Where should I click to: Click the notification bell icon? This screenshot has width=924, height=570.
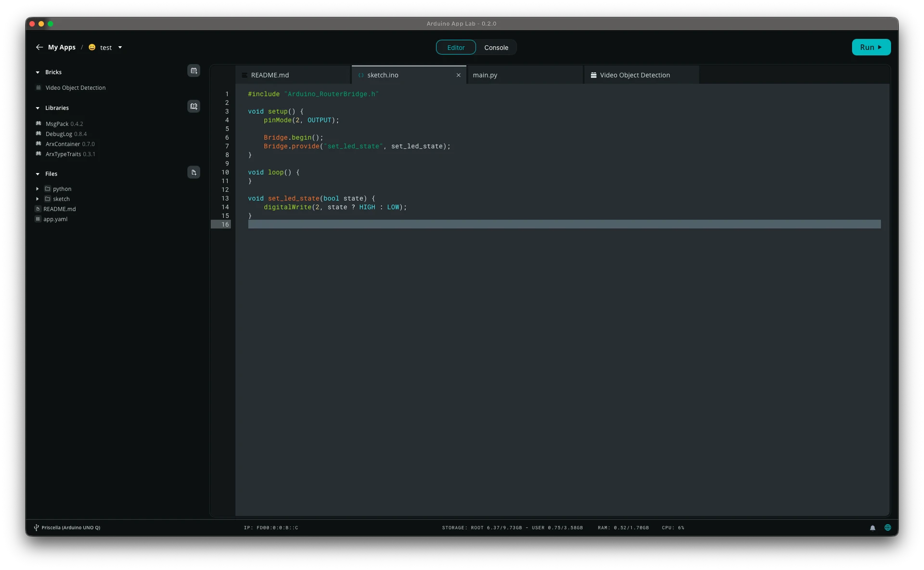pos(873,528)
